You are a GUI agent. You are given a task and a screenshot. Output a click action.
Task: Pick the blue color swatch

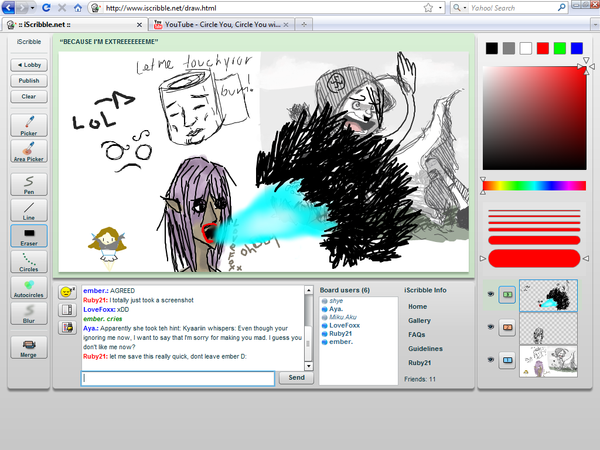577,48
